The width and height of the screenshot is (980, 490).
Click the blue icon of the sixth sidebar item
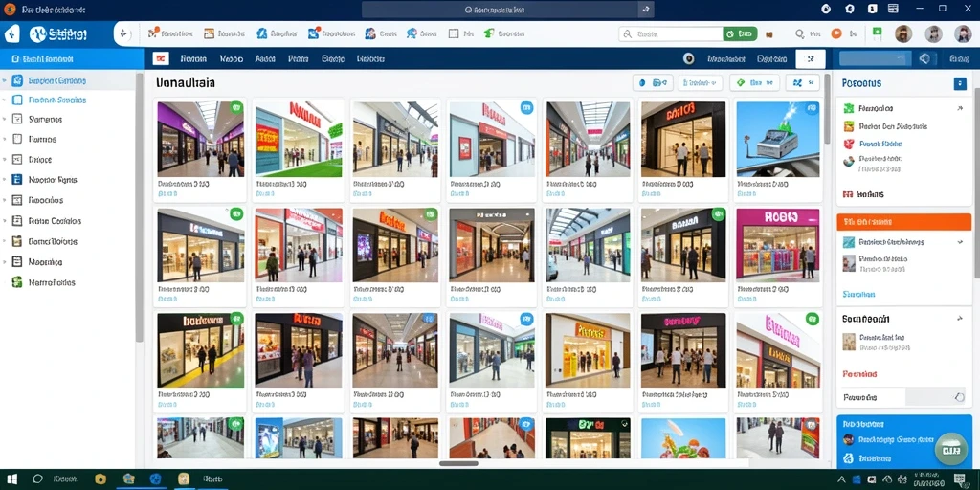[x=17, y=179]
